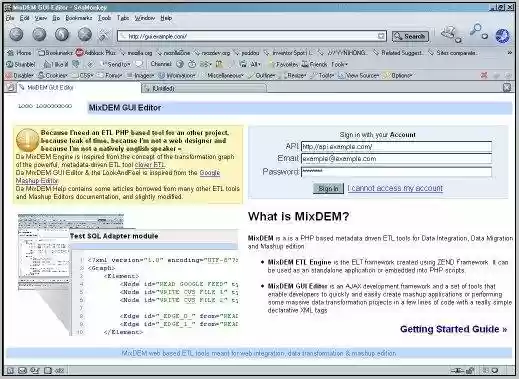Viewport: 519px width, 379px height.
Task: Click the Reload page button
Action: tap(62, 34)
